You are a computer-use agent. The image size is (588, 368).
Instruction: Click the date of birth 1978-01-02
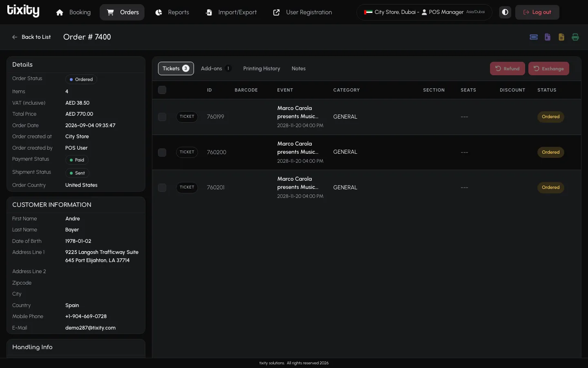[78, 241]
